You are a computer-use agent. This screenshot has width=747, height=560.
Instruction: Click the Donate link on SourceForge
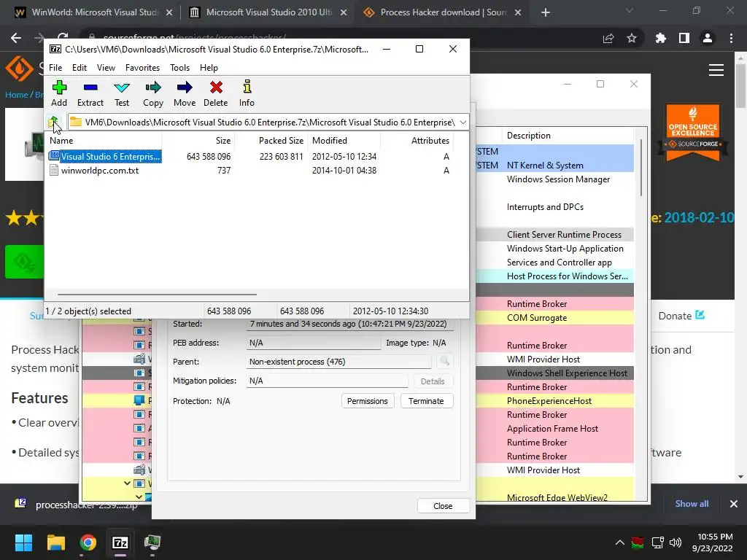(681, 316)
